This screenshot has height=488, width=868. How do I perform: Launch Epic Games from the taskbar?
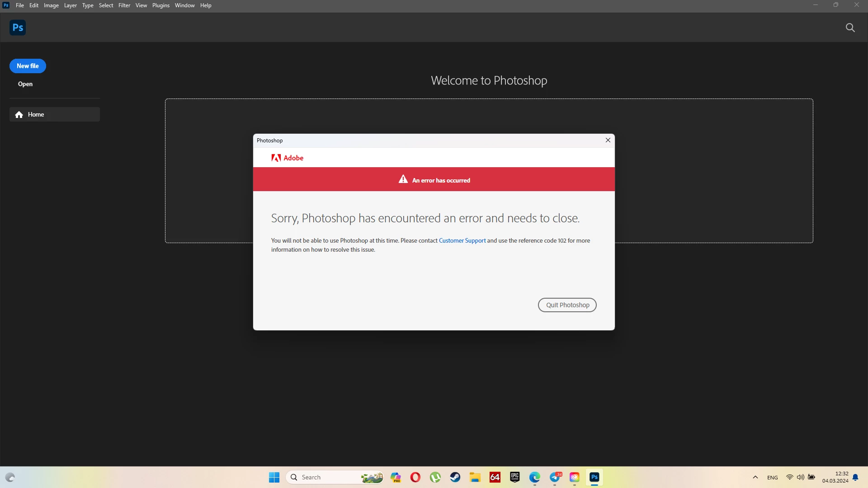(514, 477)
